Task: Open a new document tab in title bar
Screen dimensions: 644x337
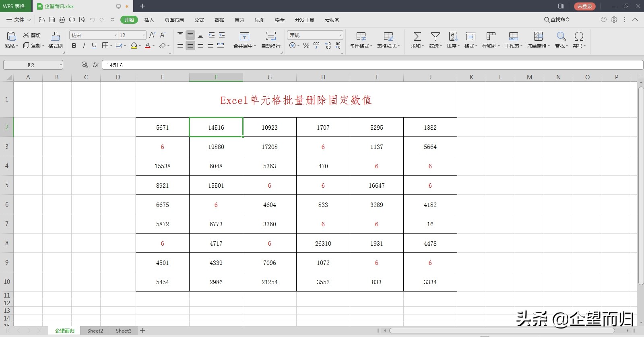Action: [142, 6]
